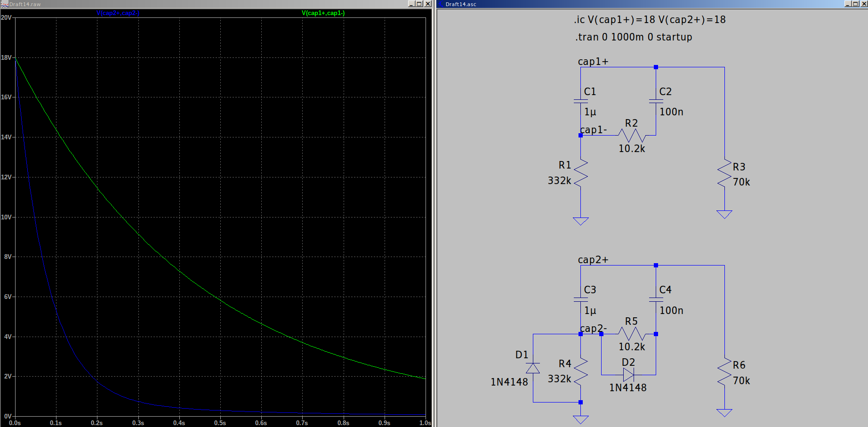868x427 pixels.
Task: Click the blue V(cap2+,cap2-) trace label
Action: 118,13
